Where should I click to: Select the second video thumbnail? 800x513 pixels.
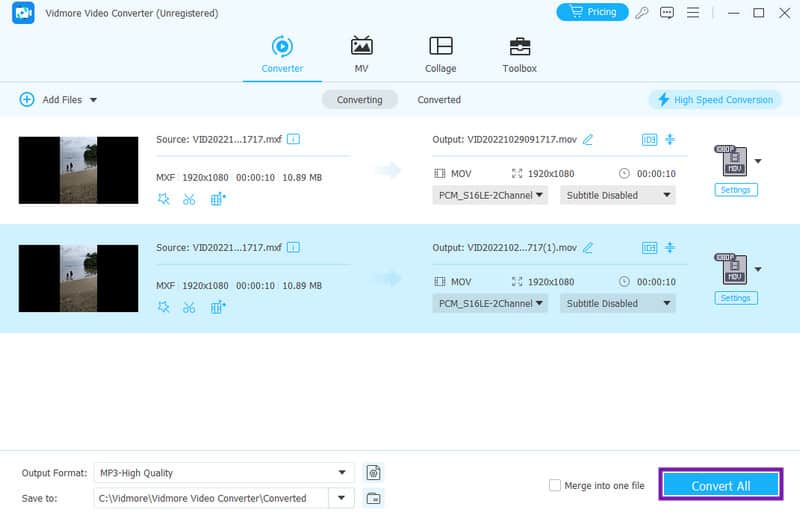(78, 278)
